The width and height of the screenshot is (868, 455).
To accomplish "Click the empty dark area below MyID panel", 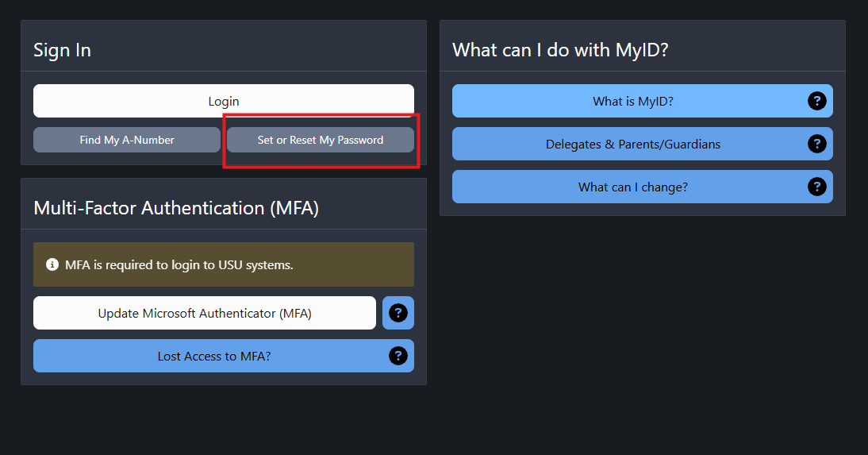I will pyautogui.click(x=642, y=333).
